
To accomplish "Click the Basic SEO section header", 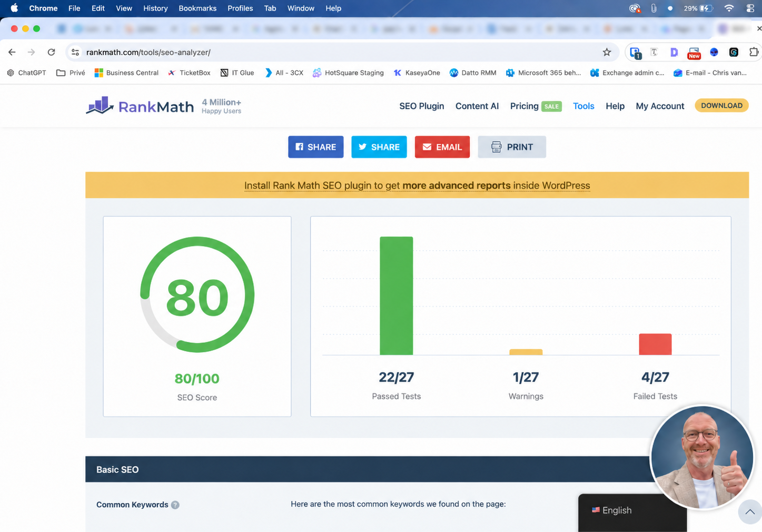I will tap(369, 469).
